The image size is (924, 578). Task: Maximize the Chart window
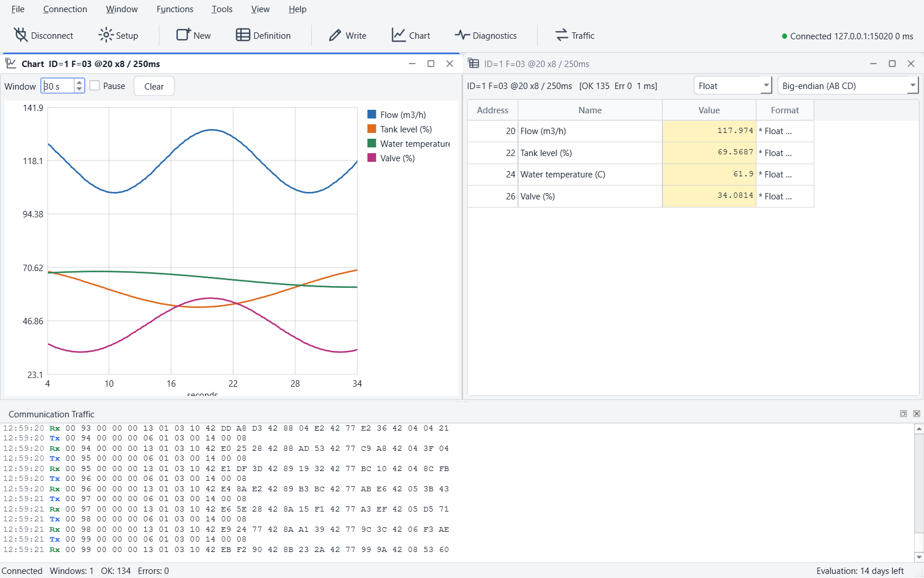point(431,64)
